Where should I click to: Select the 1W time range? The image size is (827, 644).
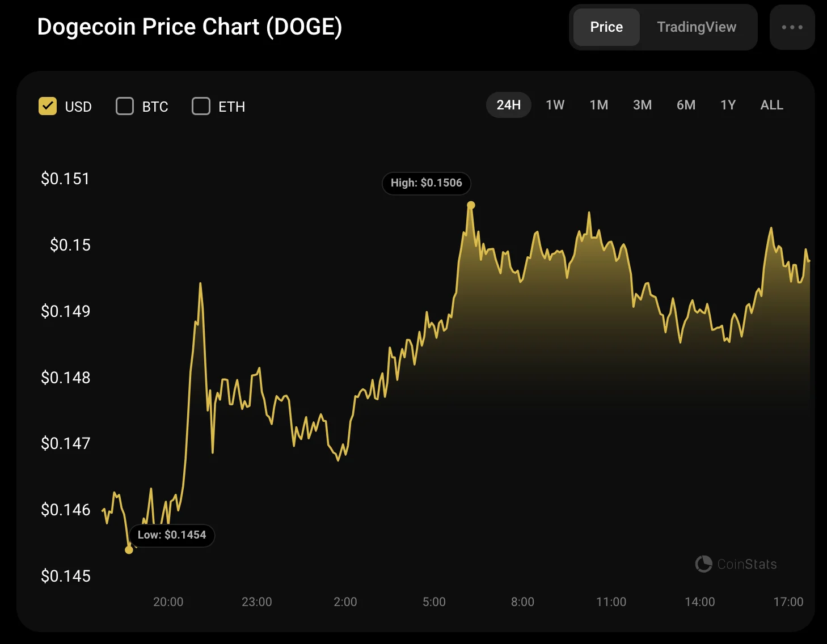555,105
